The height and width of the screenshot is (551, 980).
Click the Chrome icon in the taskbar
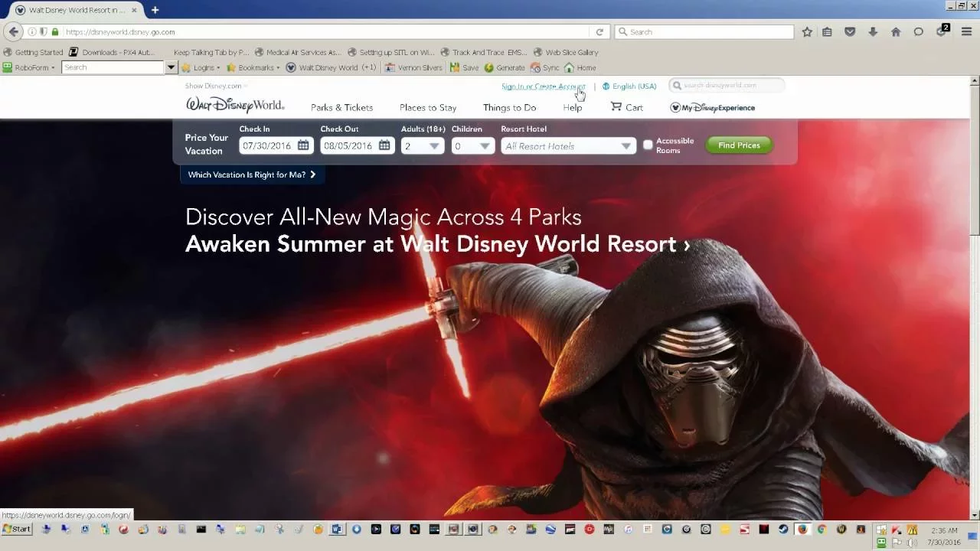click(822, 529)
